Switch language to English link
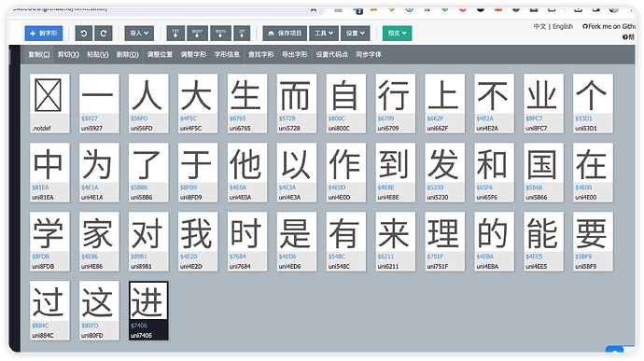 click(563, 26)
